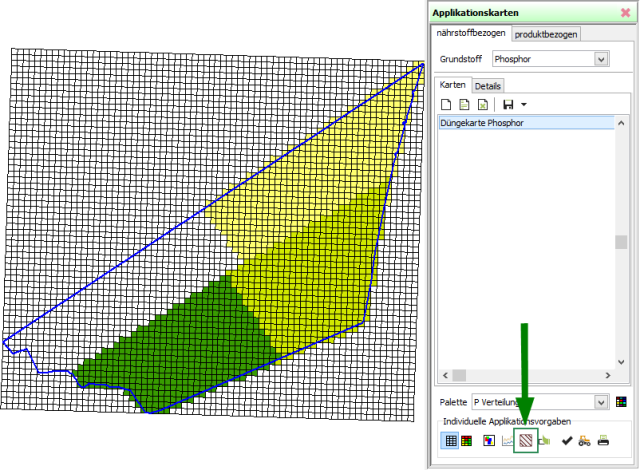Close the Applikationskarten panel

tap(625, 12)
